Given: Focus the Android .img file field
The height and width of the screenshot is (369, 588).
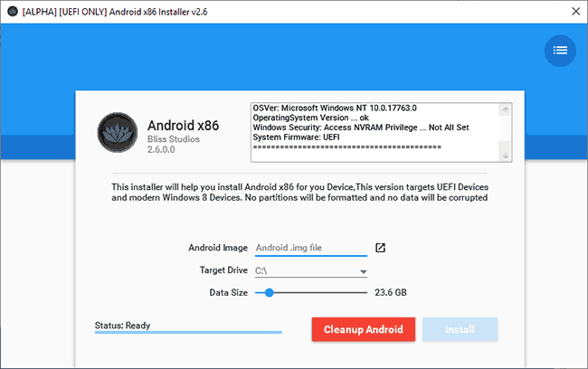Looking at the screenshot, I should point(311,248).
